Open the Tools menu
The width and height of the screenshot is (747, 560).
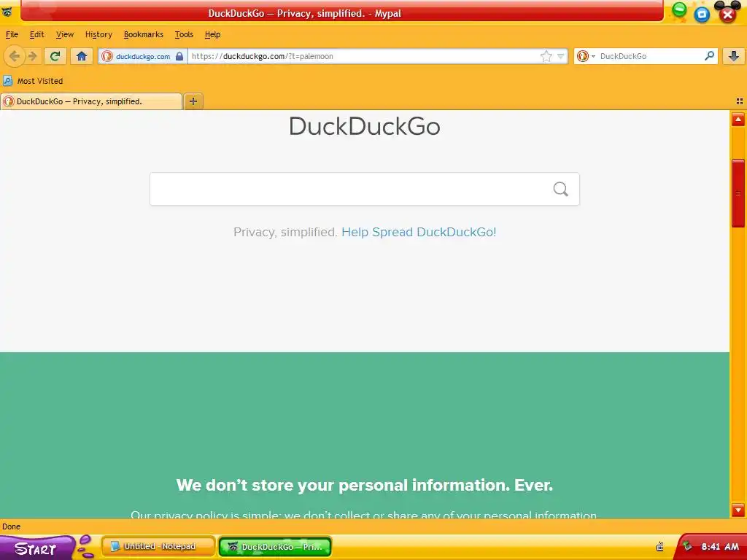pos(184,34)
